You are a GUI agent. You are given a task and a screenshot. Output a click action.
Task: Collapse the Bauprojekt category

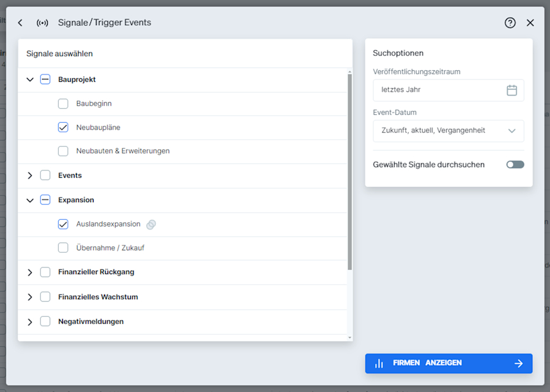tap(30, 79)
